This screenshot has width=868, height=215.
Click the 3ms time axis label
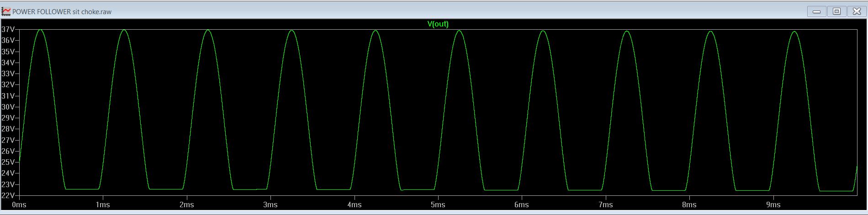click(270, 205)
